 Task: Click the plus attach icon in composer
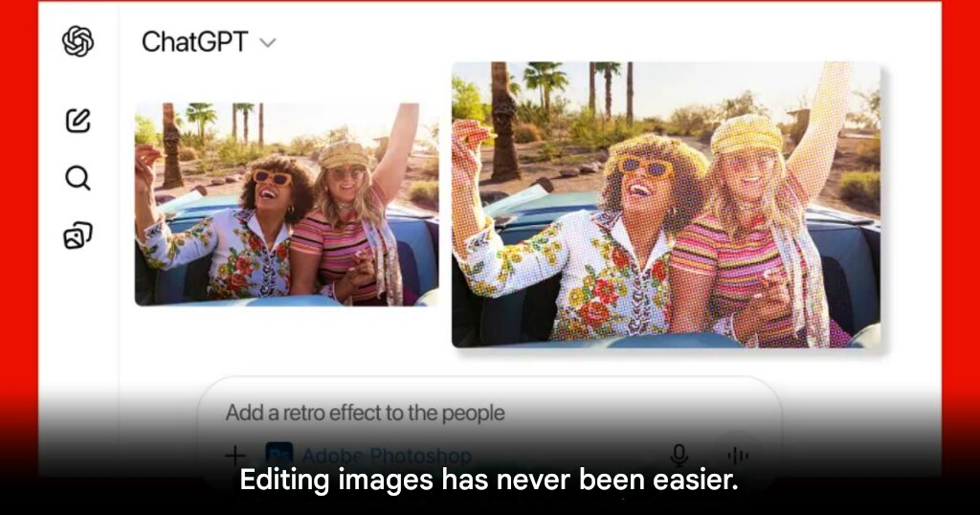point(235,455)
